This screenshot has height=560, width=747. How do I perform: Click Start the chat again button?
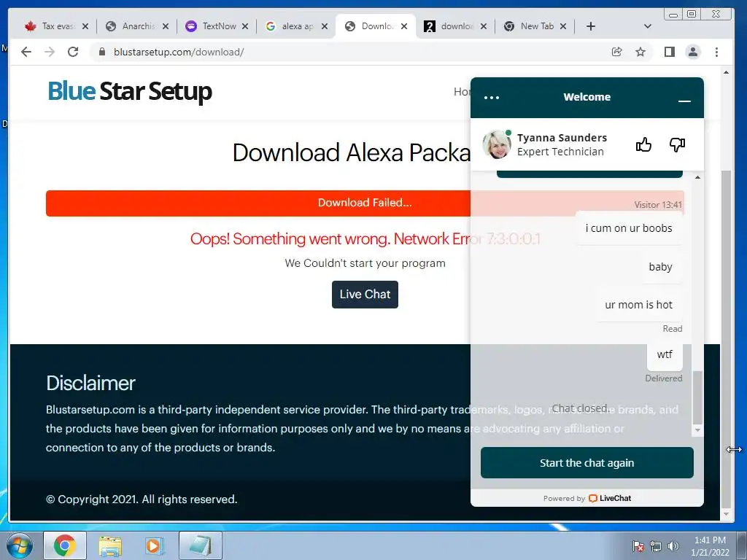coord(587,463)
